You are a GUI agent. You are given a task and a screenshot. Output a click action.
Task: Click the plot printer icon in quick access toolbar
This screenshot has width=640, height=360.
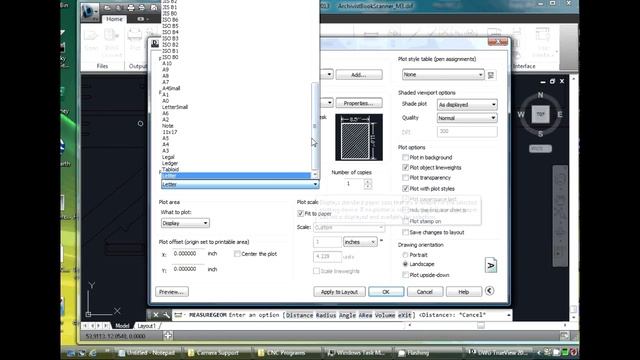click(x=131, y=8)
